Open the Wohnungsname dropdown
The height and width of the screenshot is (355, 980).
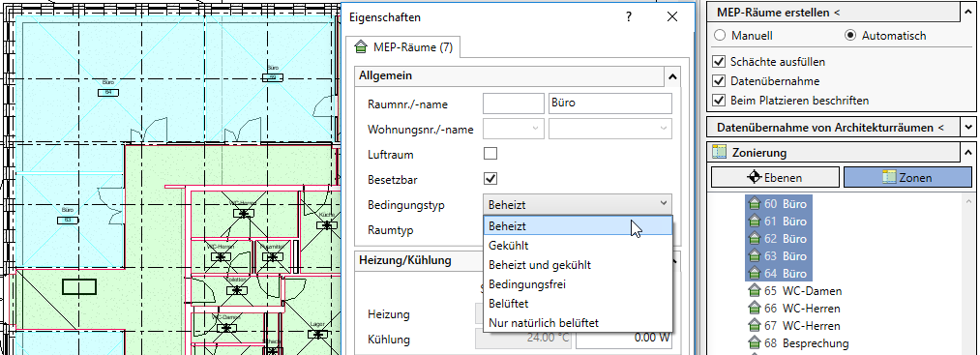pos(610,129)
